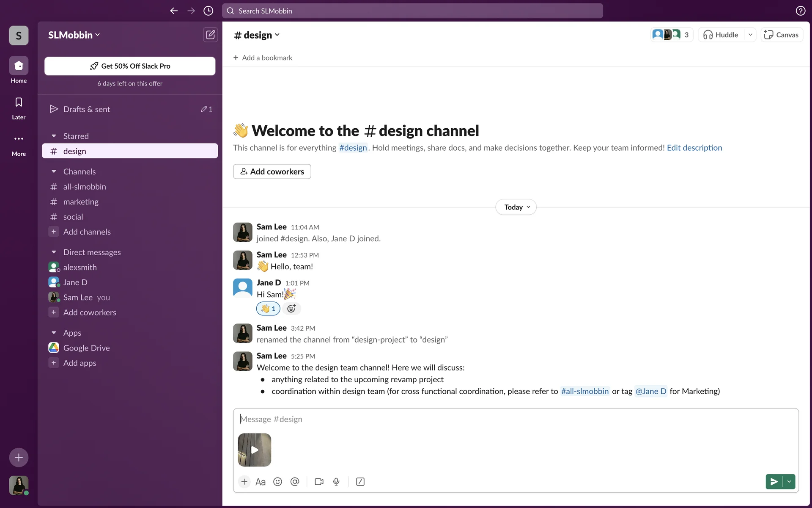Toggle text formatting with the Aa button
The height and width of the screenshot is (508, 812).
[x=261, y=482]
